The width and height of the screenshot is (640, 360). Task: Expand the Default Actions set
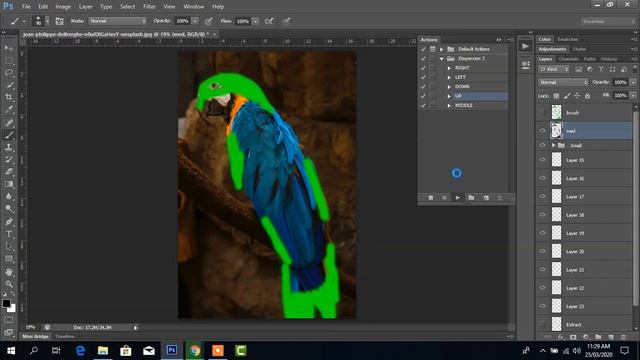pos(442,49)
